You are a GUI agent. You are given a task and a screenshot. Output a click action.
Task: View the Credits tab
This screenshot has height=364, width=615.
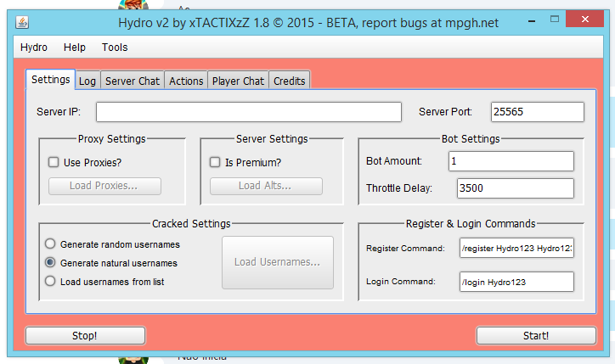coord(290,81)
